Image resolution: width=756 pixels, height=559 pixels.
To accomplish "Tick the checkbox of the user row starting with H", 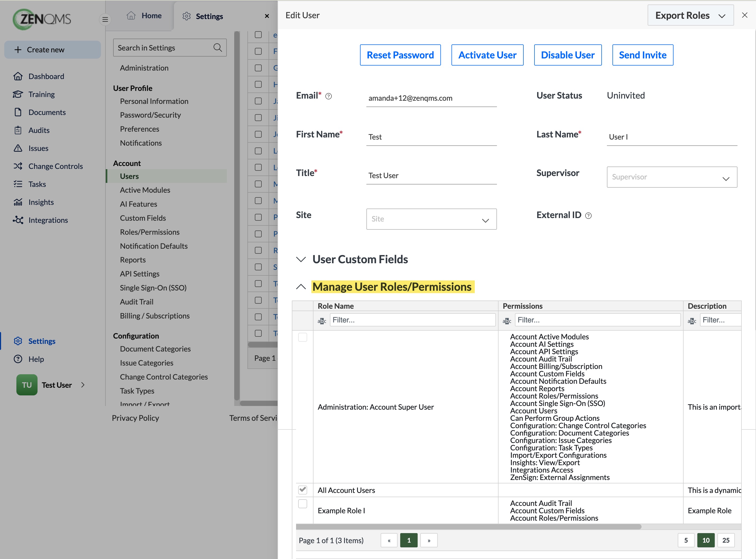I will pos(258,84).
